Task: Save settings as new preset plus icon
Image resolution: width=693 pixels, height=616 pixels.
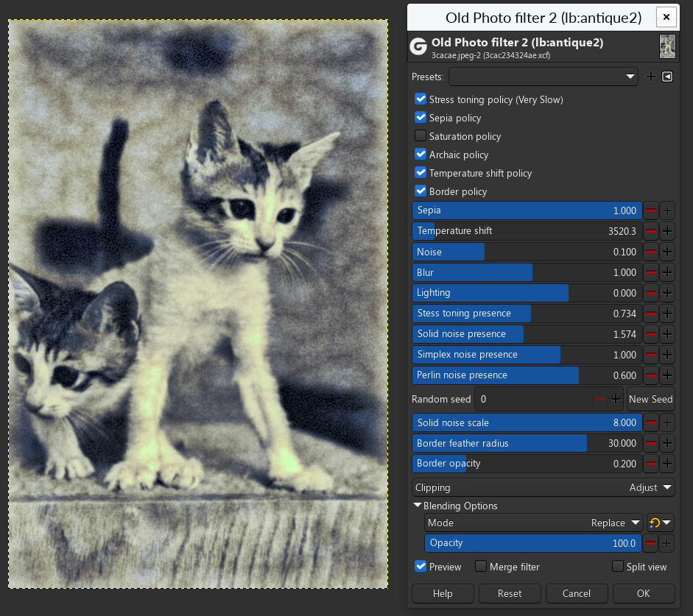Action: tap(650, 77)
